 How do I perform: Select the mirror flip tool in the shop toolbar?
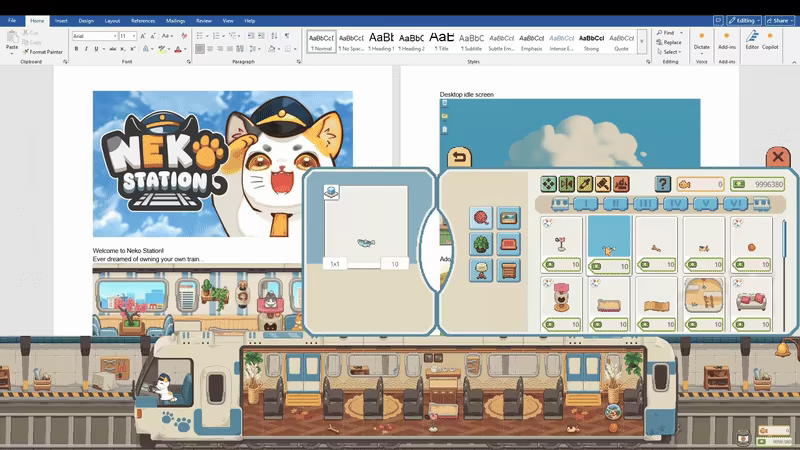566,184
